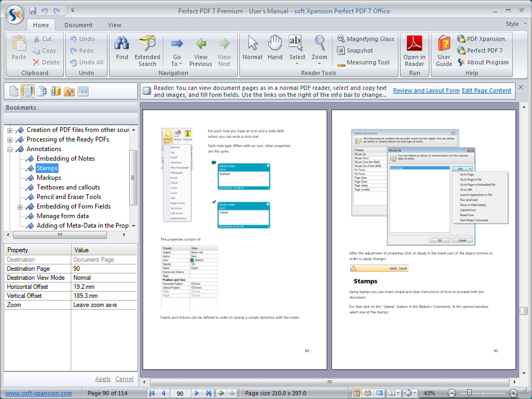
Task: Switch to book facing-pages layout
Action: pos(368,393)
